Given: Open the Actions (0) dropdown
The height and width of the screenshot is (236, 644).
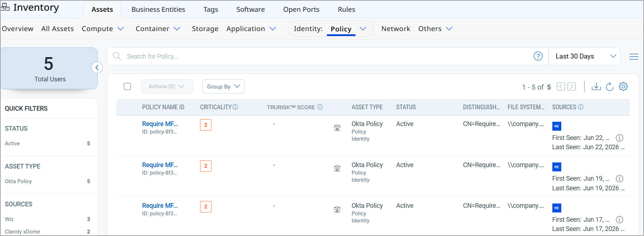Looking at the screenshot, I should (167, 86).
